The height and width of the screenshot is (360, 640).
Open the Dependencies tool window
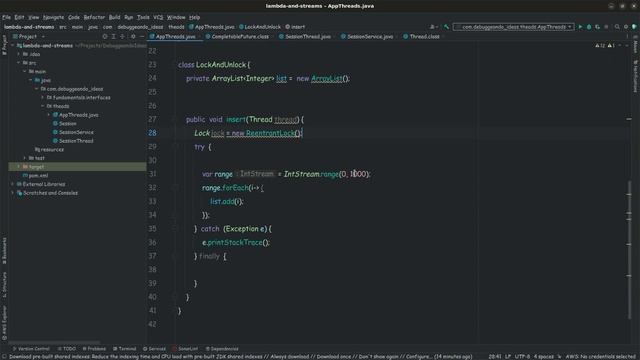click(222, 349)
